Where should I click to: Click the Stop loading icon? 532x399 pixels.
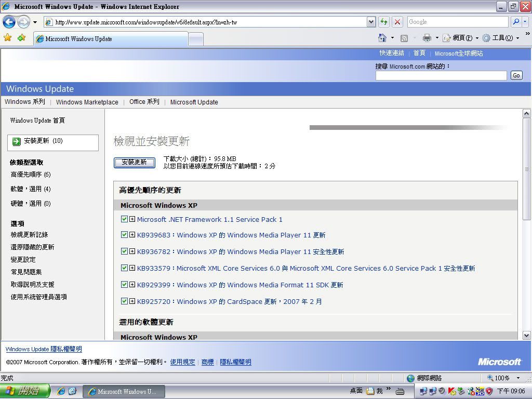click(397, 22)
